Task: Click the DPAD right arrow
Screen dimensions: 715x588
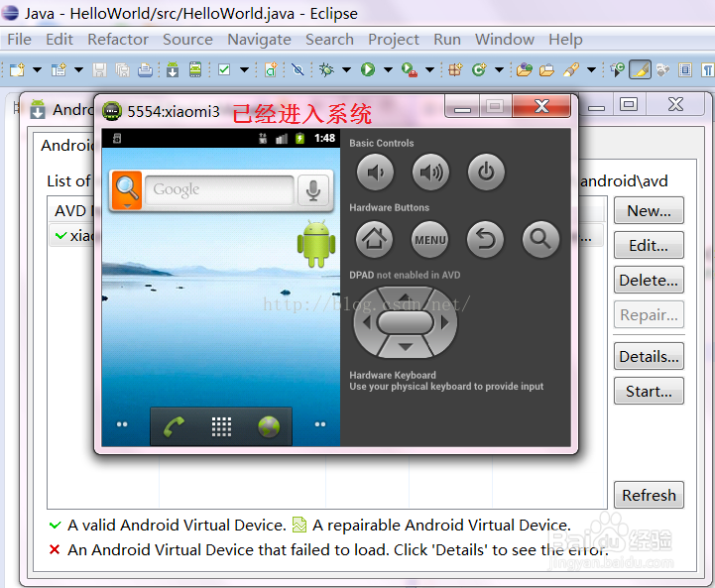Action: click(444, 322)
